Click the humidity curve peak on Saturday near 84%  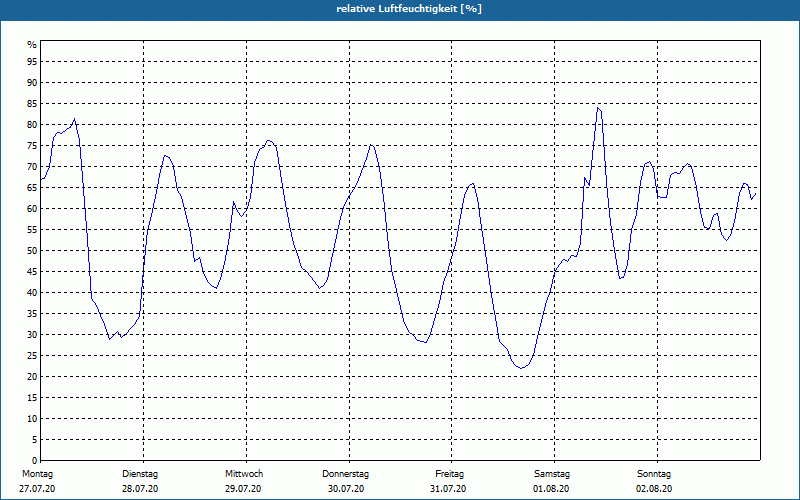(598, 108)
